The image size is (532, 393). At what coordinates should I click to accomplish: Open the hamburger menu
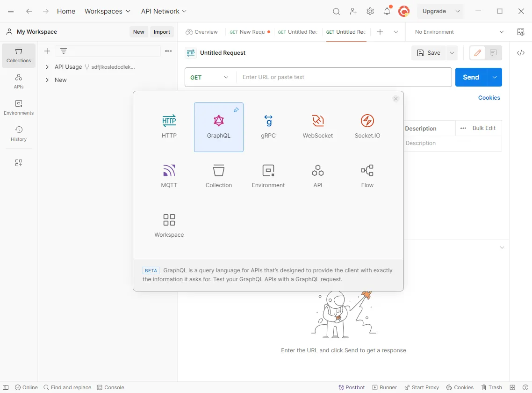pos(11,11)
